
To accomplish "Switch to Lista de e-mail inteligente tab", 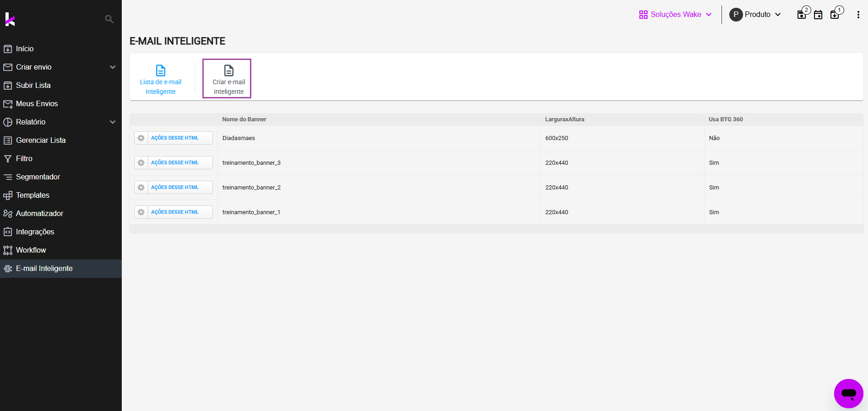I will pos(161,79).
